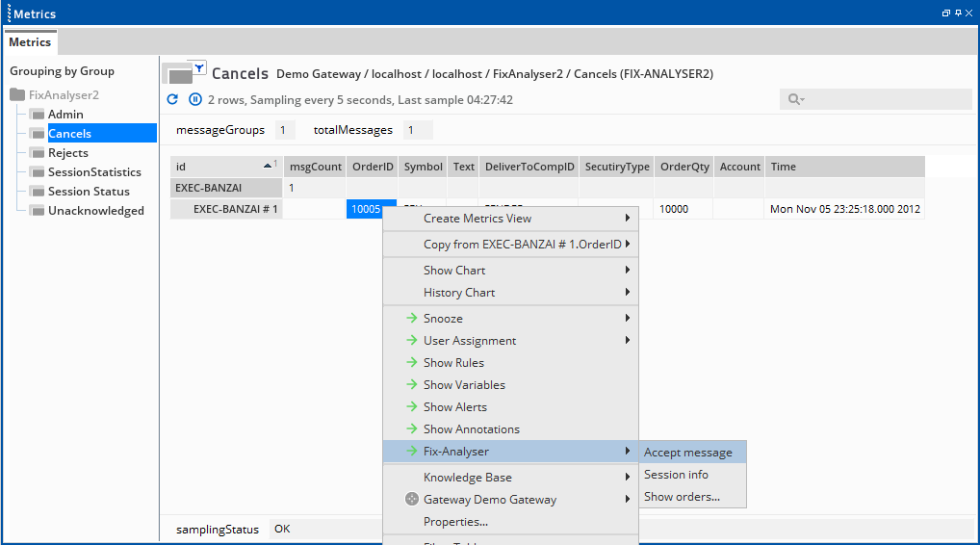Click the Rejects dataview icon
Screen dimensions: 980x545
[38, 153]
